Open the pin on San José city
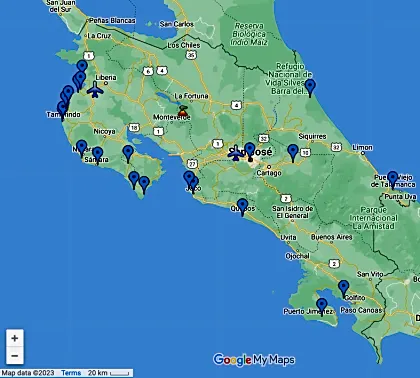 tap(250, 151)
